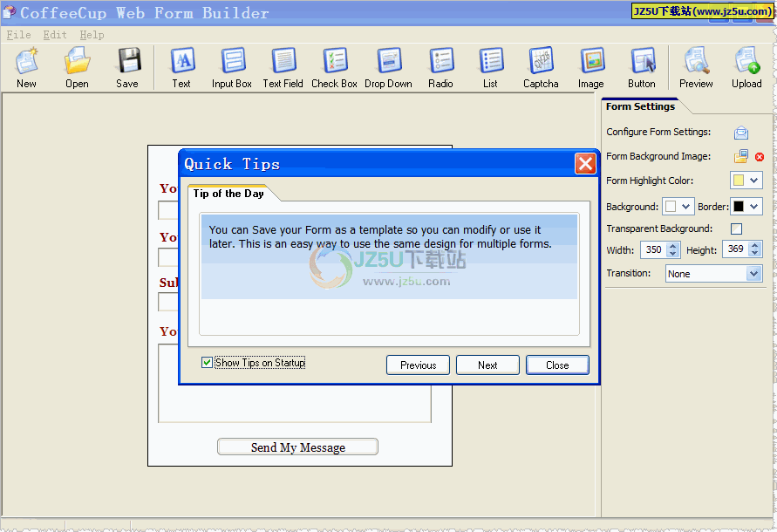Click the tip text about saving templates
The image size is (777, 532).
coord(380,237)
